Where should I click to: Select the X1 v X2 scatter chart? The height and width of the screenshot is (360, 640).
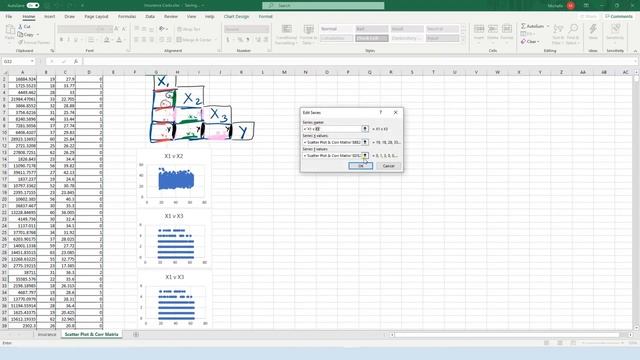pyautogui.click(x=174, y=178)
